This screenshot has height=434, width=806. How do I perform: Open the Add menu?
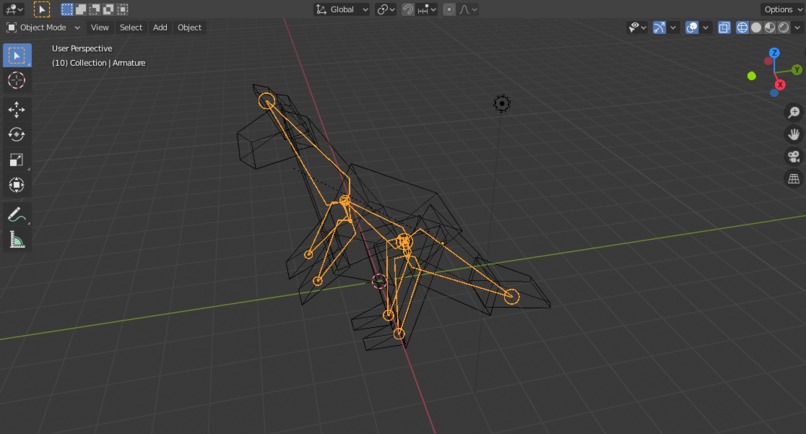click(160, 27)
